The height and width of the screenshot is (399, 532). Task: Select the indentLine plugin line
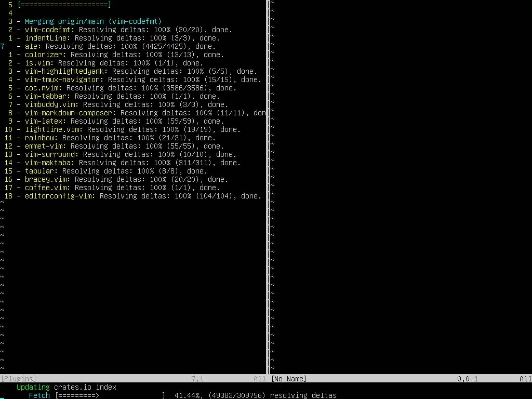point(118,38)
